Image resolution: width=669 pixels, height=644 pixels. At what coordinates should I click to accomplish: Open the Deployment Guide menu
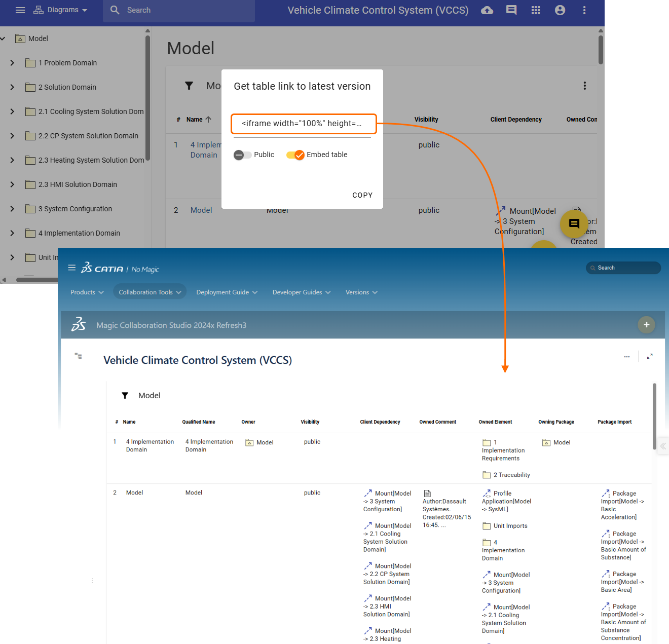click(x=227, y=292)
